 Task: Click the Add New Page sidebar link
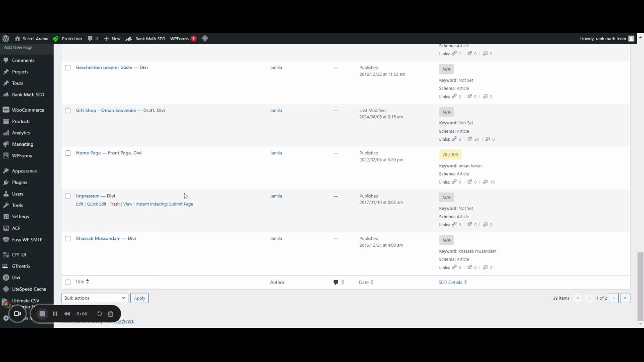click(18, 48)
